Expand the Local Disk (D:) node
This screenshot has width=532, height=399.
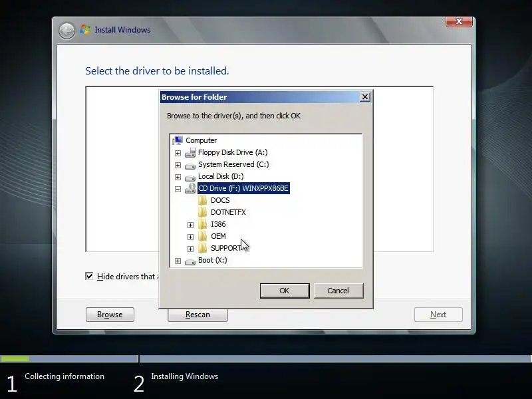coord(178,177)
